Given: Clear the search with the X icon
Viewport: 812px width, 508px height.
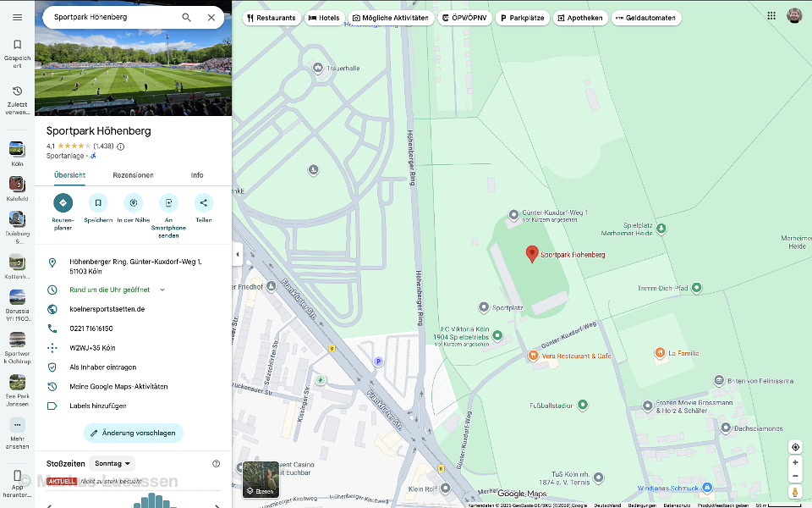Looking at the screenshot, I should point(211,17).
